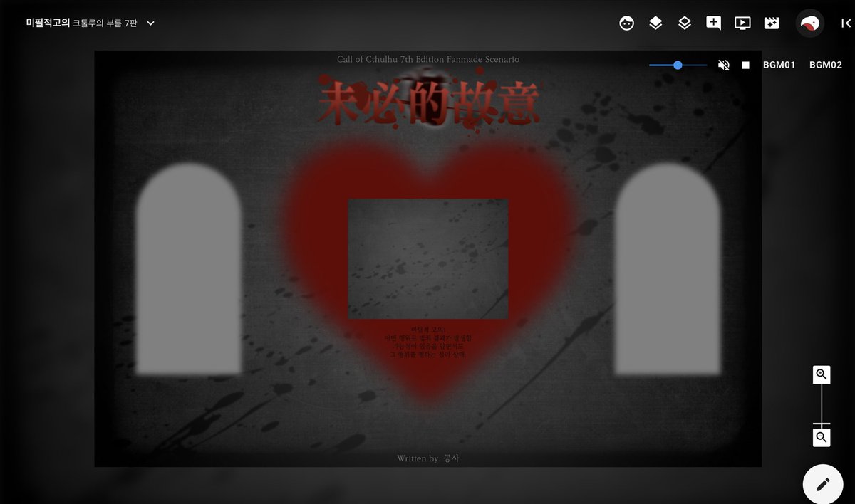Click the volume slider handle
855x504 pixels.
pyautogui.click(x=678, y=65)
